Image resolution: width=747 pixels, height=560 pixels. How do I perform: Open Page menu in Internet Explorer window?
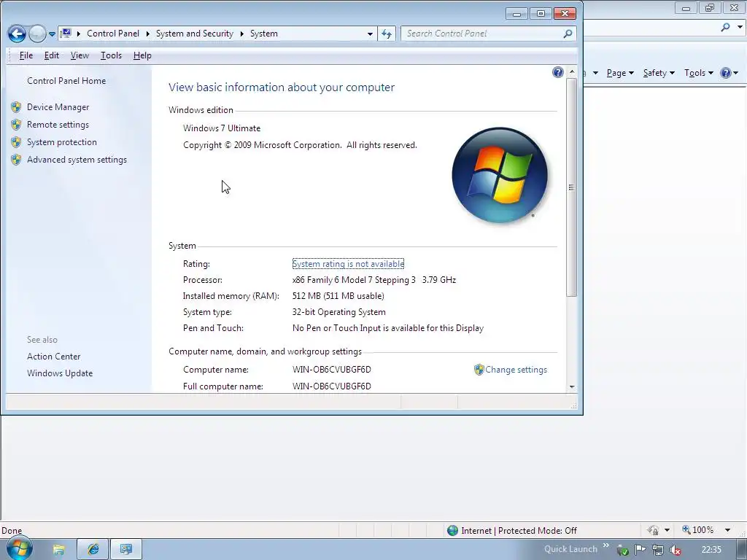(620, 73)
